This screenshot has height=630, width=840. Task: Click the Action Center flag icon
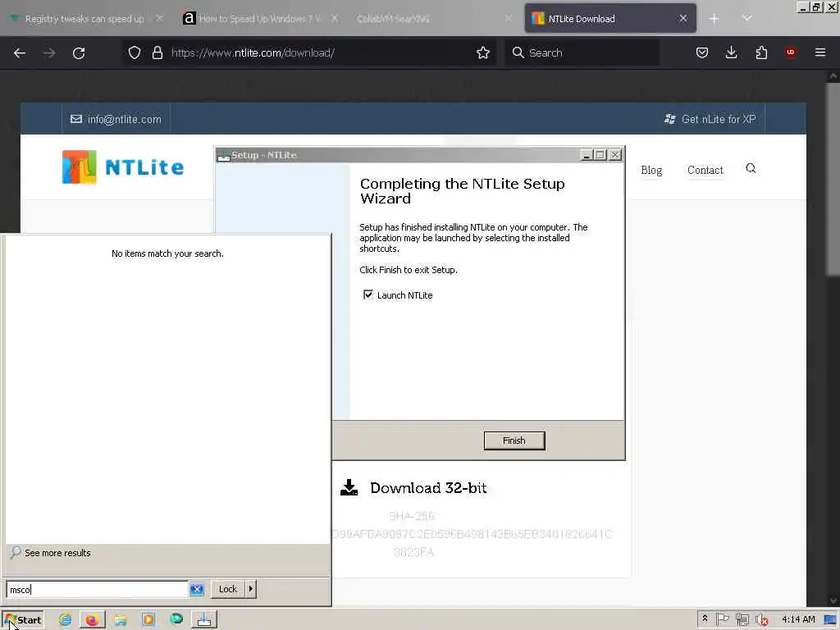tap(722, 619)
